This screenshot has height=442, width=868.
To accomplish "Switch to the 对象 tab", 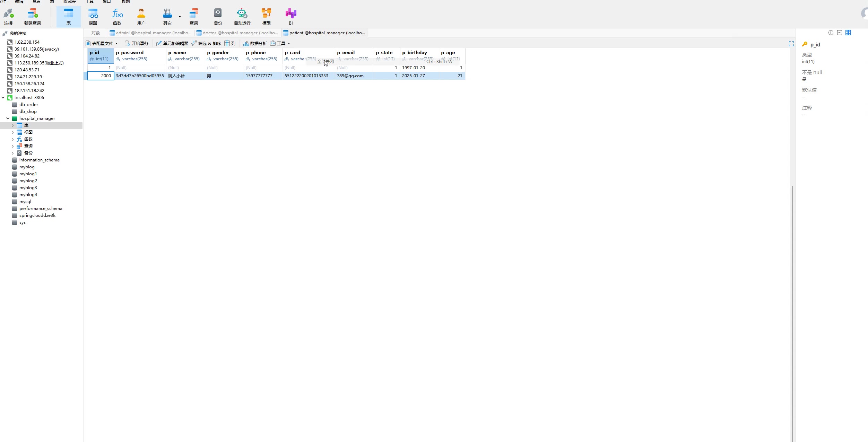I will [x=96, y=33].
